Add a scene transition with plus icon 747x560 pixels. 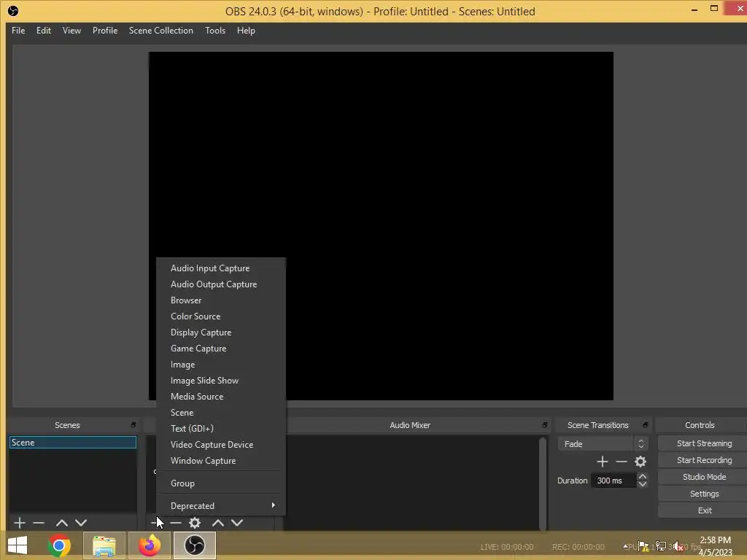602,462
